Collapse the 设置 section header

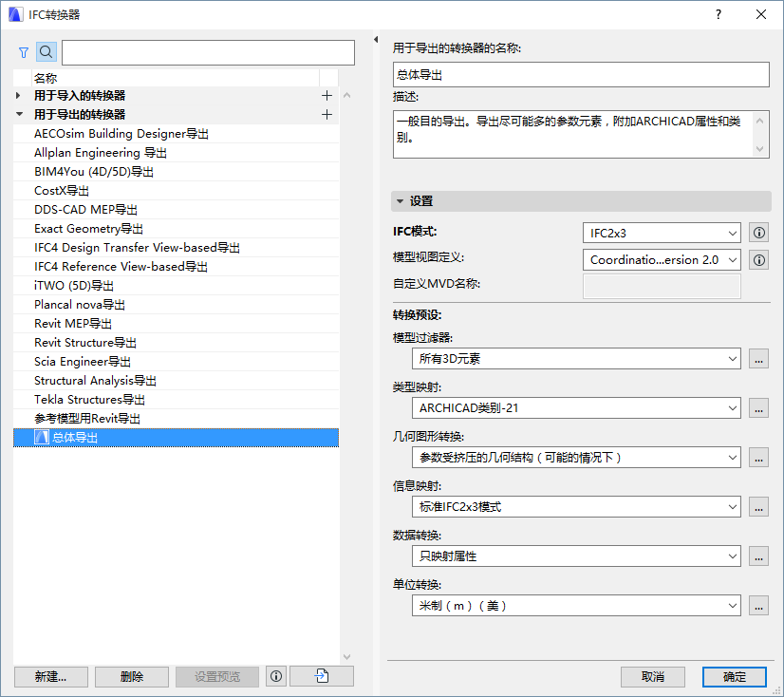(401, 200)
